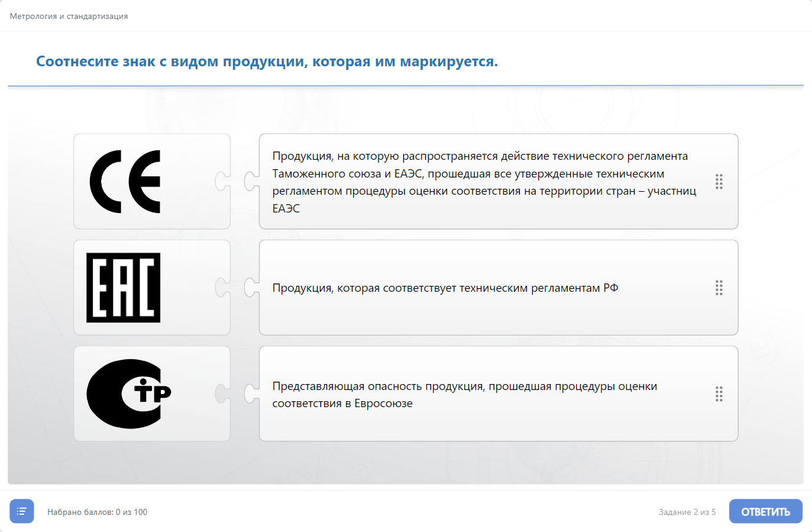Viewport: 812px width, 532px height.
Task: Click puzzle notch on the EAC card
Action: [x=223, y=288]
